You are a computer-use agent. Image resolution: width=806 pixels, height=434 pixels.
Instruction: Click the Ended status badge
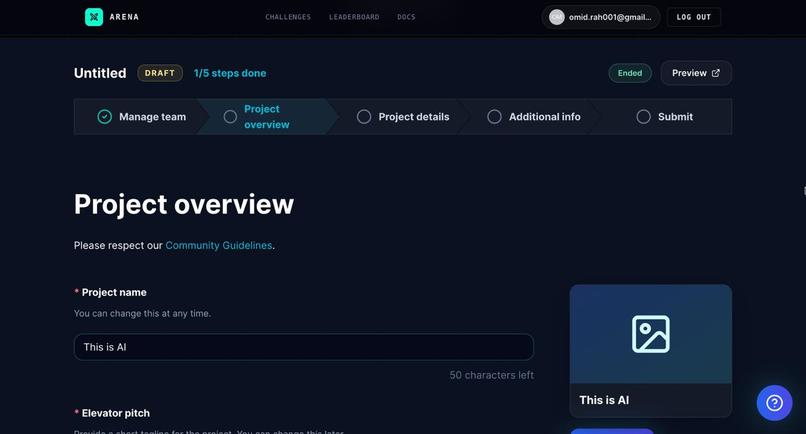point(630,73)
